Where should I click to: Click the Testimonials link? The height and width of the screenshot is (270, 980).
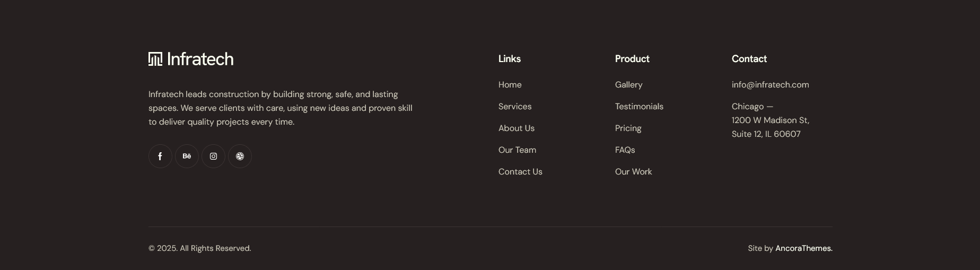click(639, 107)
